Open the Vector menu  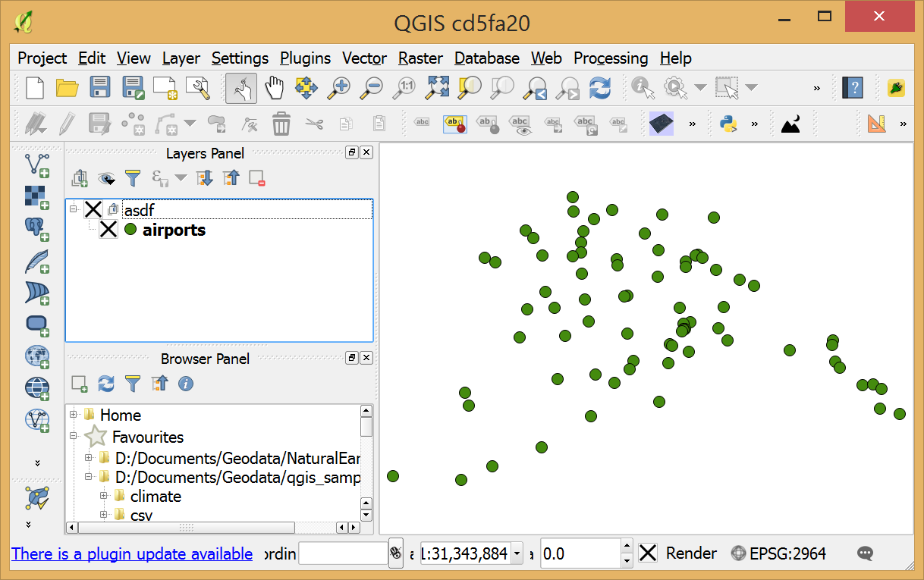pos(364,58)
